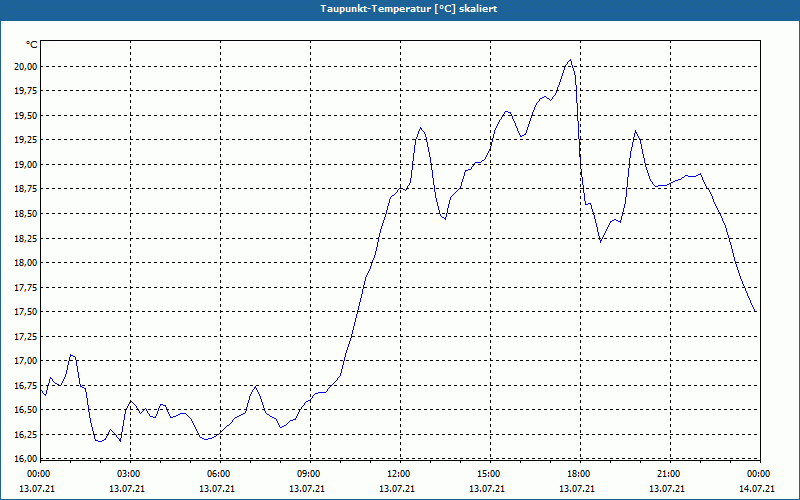Click the 17,75 y-axis label
800x500 pixels.
(x=26, y=287)
